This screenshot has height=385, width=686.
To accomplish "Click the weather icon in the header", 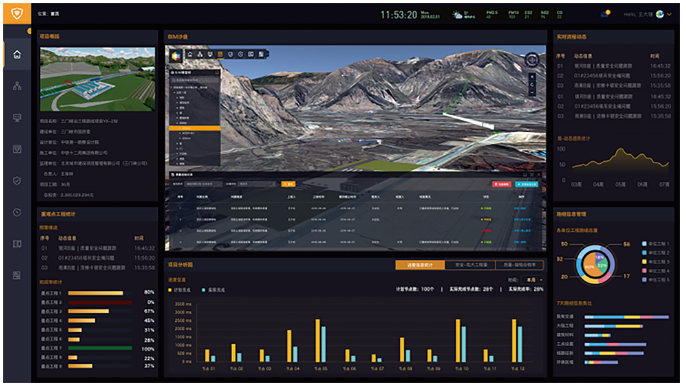I will (x=457, y=15).
